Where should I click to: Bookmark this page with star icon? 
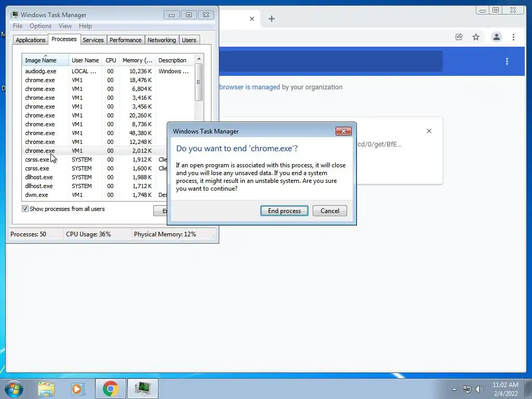(x=476, y=37)
